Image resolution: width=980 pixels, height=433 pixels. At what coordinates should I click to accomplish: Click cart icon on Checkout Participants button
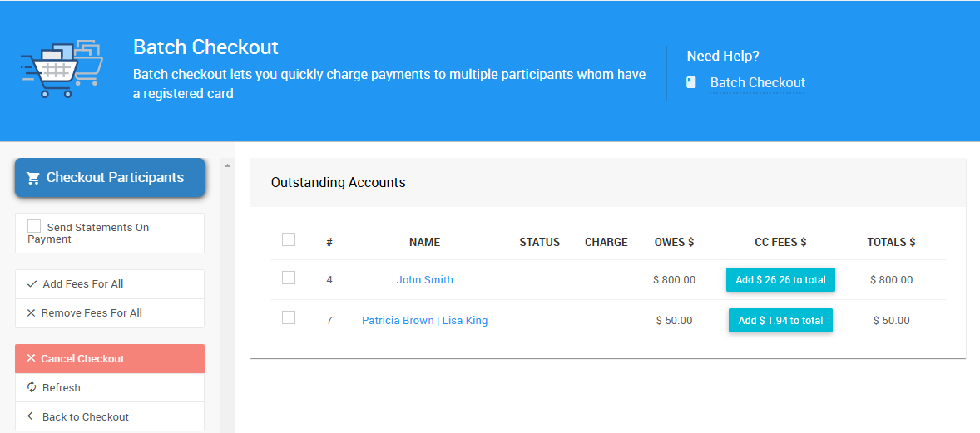pyautogui.click(x=33, y=178)
